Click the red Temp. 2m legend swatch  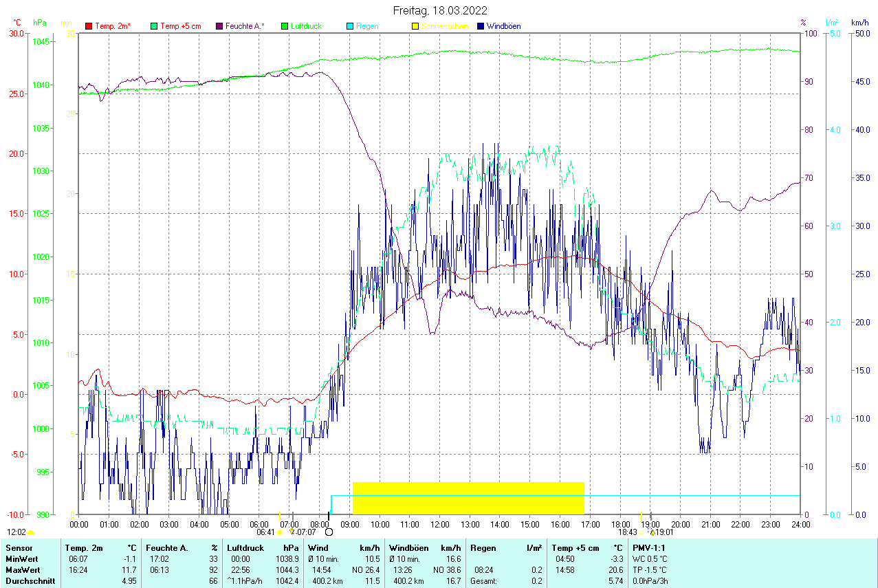pos(89,26)
